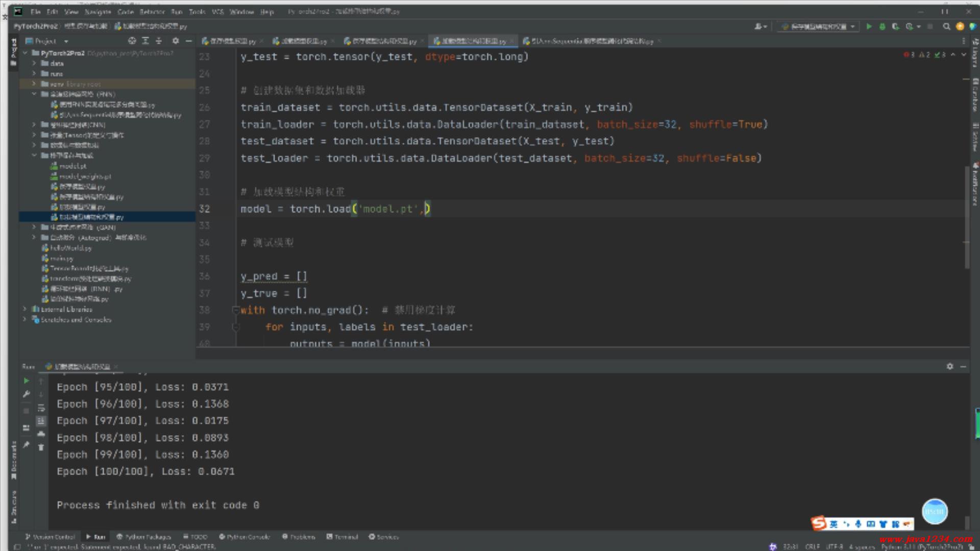Open the Run tool window settings gear
The image size is (980, 551).
[x=949, y=366]
